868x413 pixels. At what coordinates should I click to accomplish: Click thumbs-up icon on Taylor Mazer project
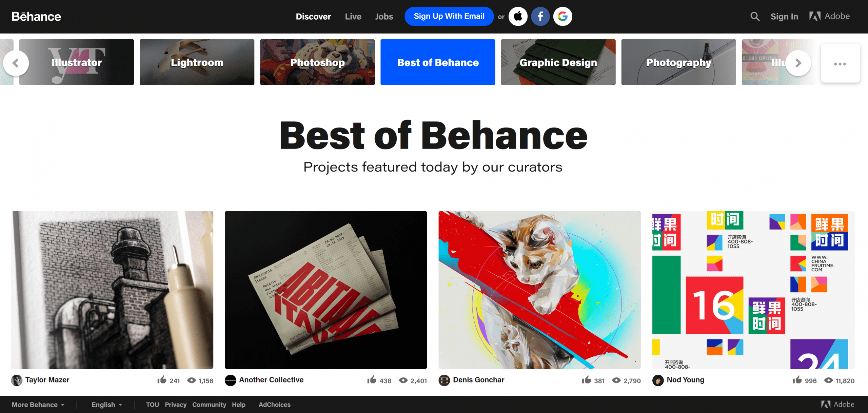click(x=162, y=379)
